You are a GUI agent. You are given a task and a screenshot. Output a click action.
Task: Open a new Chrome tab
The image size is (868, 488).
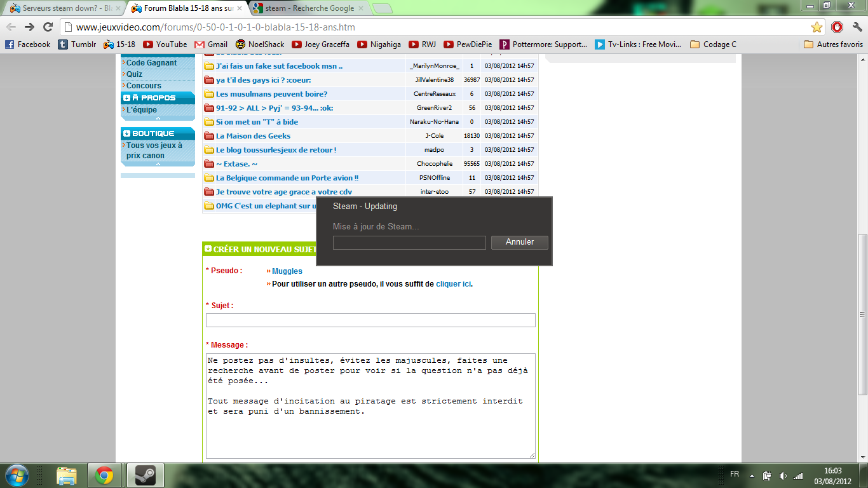point(382,8)
